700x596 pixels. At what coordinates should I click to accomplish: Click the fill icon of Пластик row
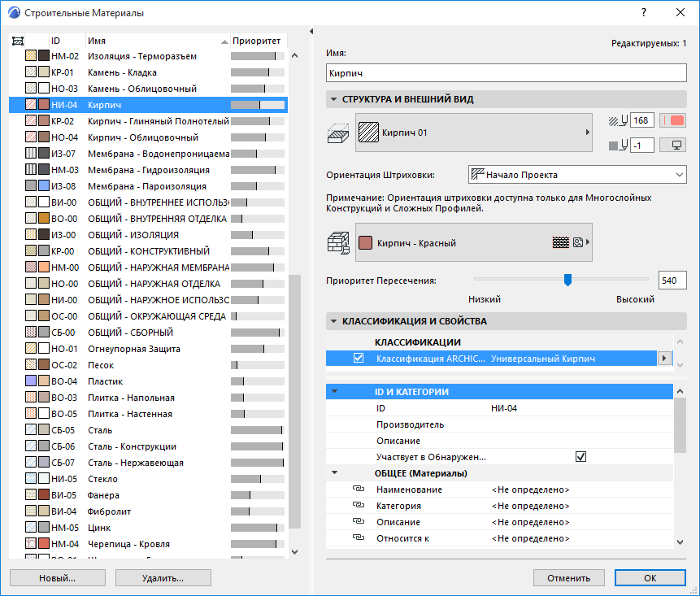coord(31,381)
